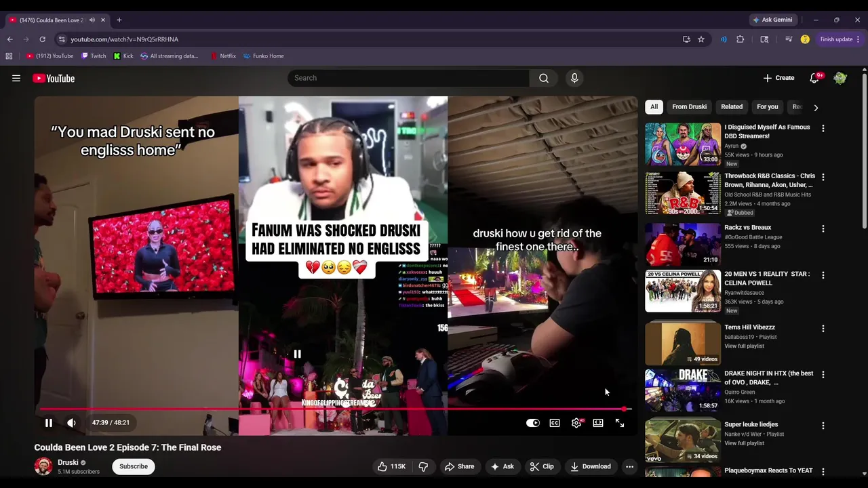Viewport: 868px width, 488px height.
Task: Bookmark this page with star icon
Action: pos(701,39)
